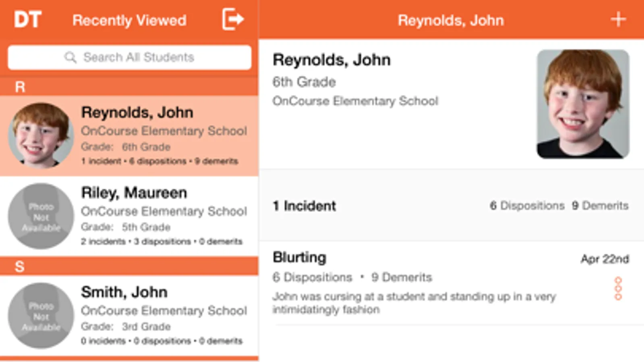Click the S section header
Screen dimensions: 644x362
(129, 266)
